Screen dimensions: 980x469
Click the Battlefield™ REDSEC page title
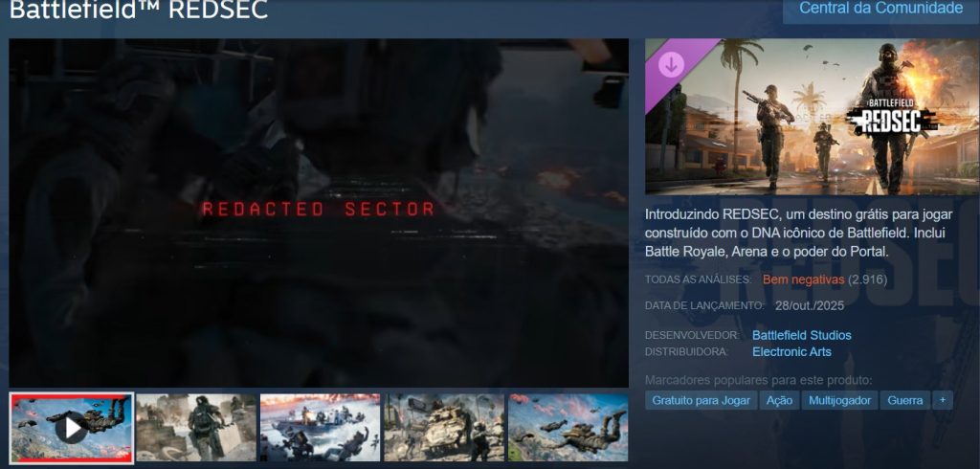[139, 11]
